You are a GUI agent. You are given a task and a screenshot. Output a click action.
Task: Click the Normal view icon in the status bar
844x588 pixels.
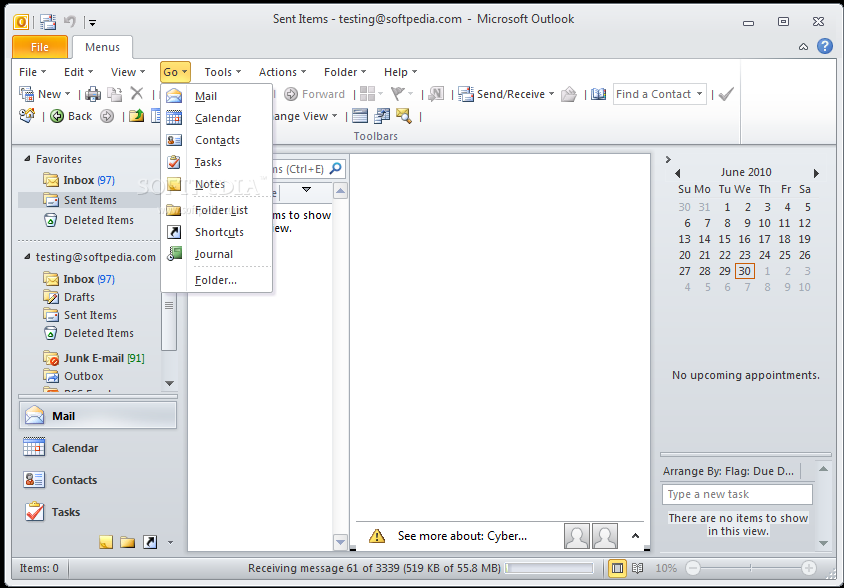pos(617,568)
